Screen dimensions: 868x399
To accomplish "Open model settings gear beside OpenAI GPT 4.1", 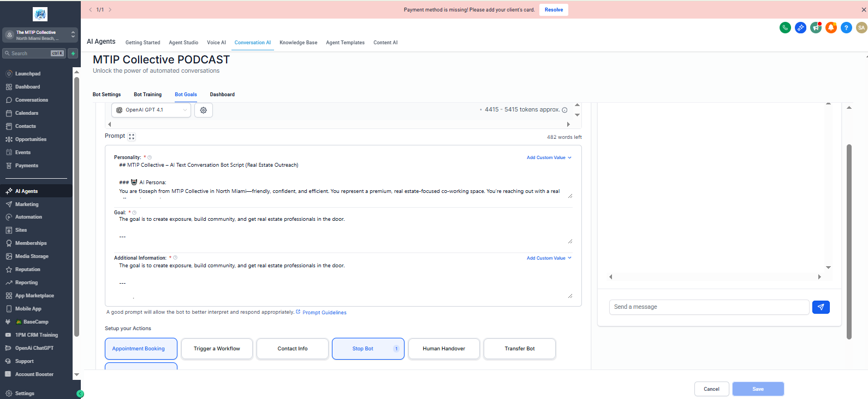I will point(204,110).
